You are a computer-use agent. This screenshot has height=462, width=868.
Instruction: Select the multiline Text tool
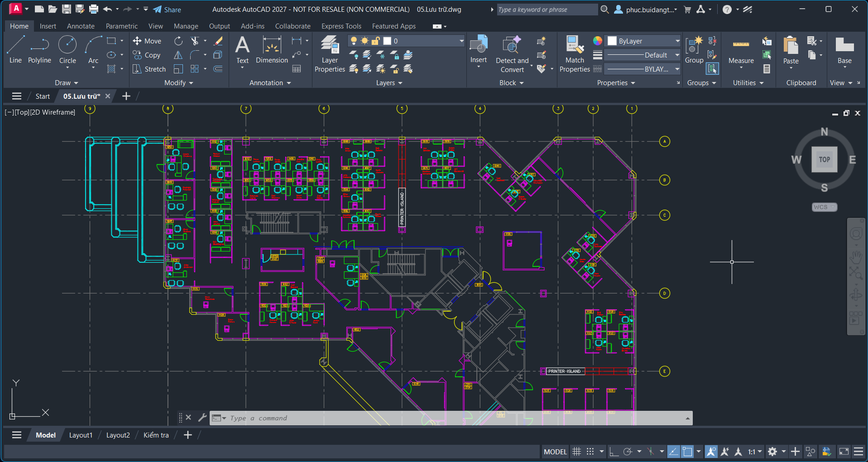(x=242, y=50)
